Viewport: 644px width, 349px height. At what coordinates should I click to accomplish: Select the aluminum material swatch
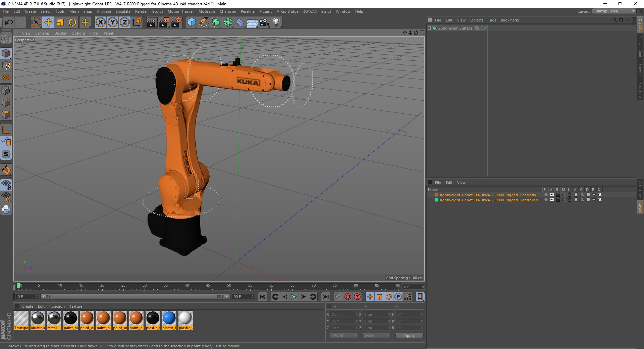[x=38, y=320]
